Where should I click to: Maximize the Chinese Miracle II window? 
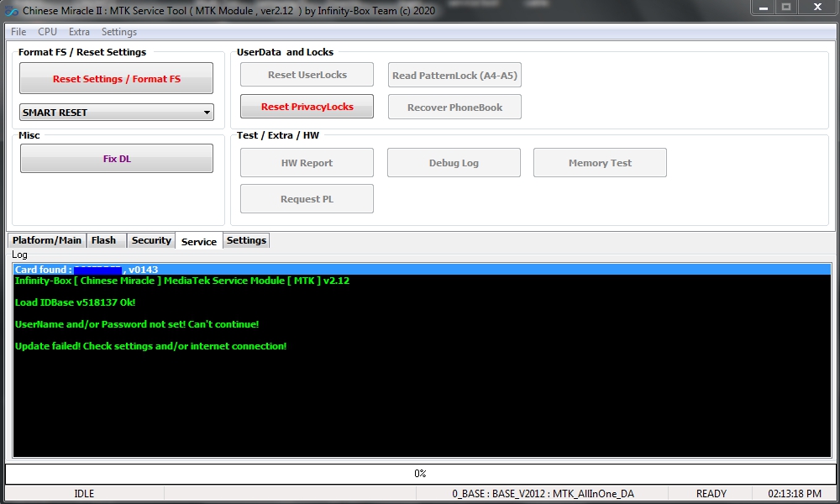786,8
